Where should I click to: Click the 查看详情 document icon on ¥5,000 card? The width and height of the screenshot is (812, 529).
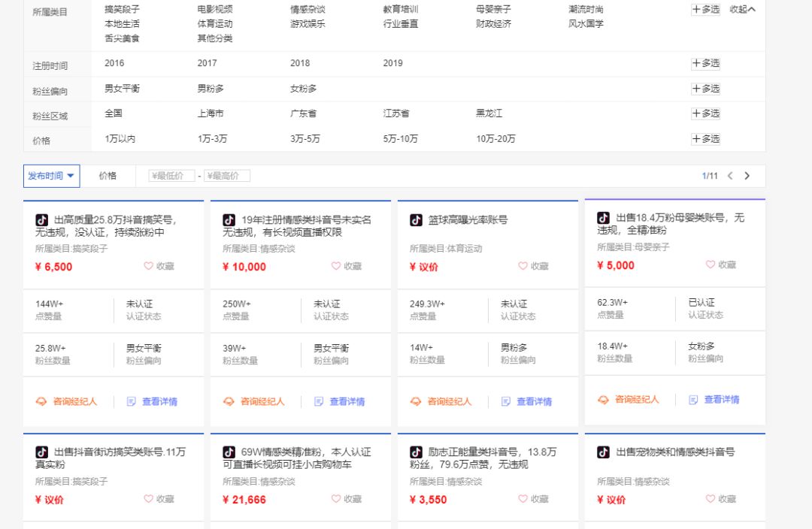693,400
